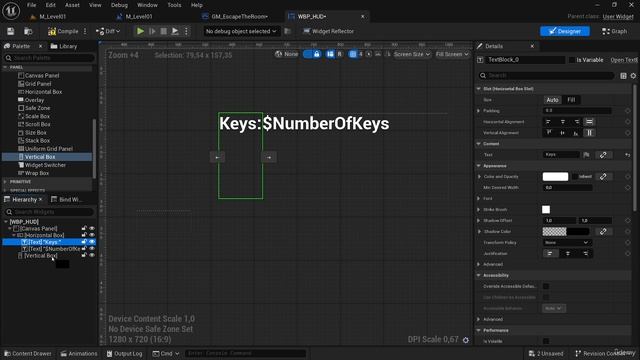Toggle the layout mode icon beside R
Image resolution: width=640 pixels, height=360 pixels.
point(330,54)
